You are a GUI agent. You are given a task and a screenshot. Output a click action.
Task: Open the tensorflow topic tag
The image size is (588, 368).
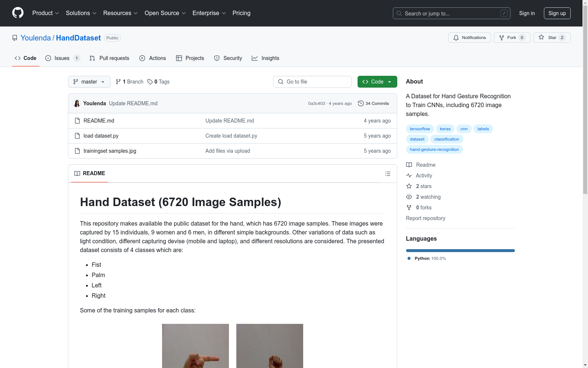click(x=420, y=129)
